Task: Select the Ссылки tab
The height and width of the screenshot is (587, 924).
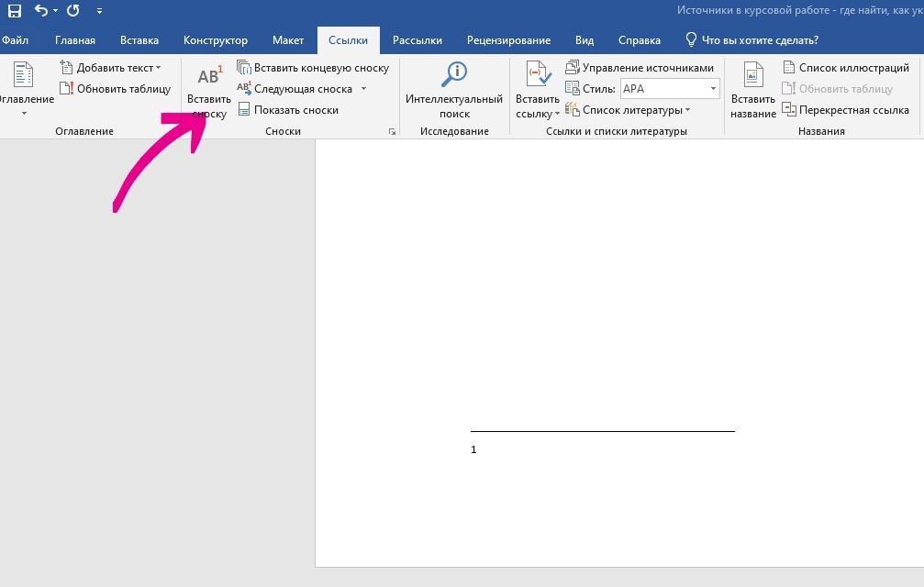Action: pyautogui.click(x=348, y=40)
